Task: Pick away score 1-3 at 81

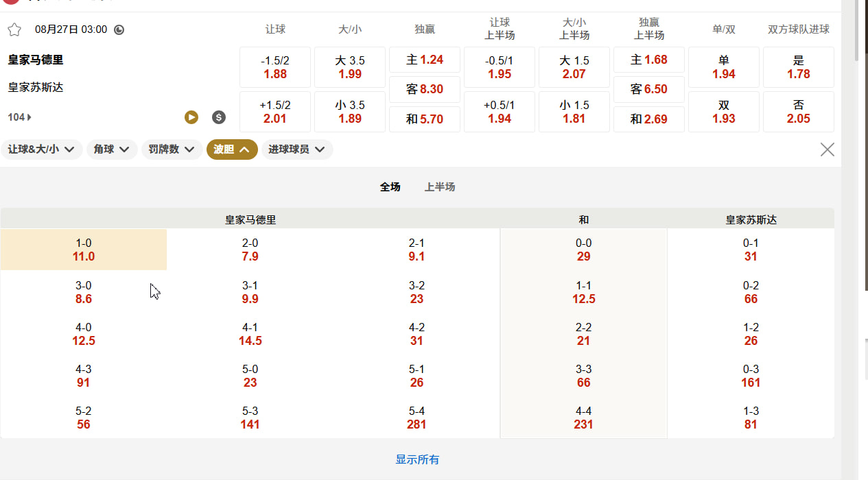Action: pos(751,418)
